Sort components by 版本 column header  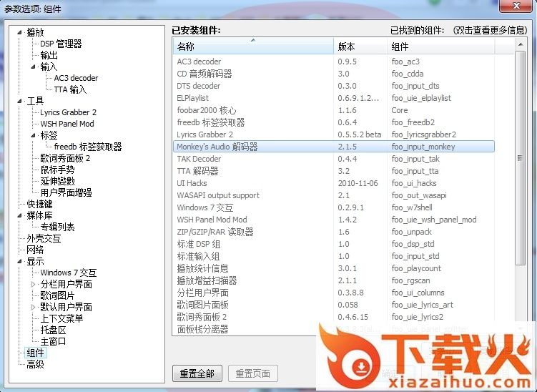click(360, 46)
